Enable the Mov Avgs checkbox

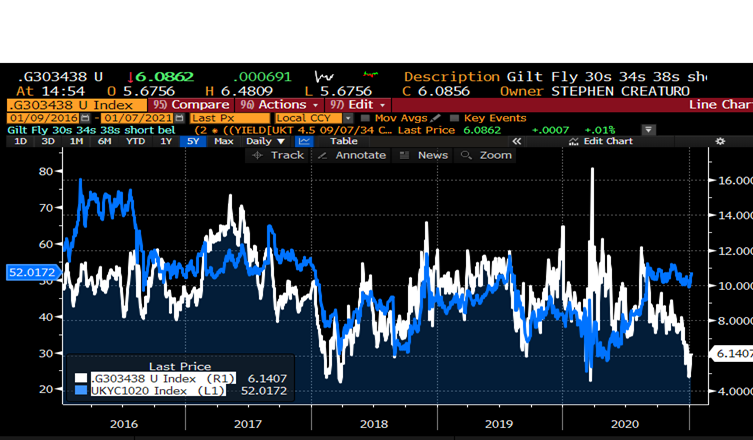(365, 118)
